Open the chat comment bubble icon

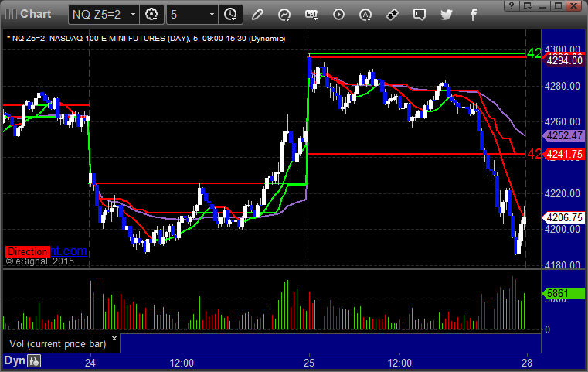coord(420,14)
